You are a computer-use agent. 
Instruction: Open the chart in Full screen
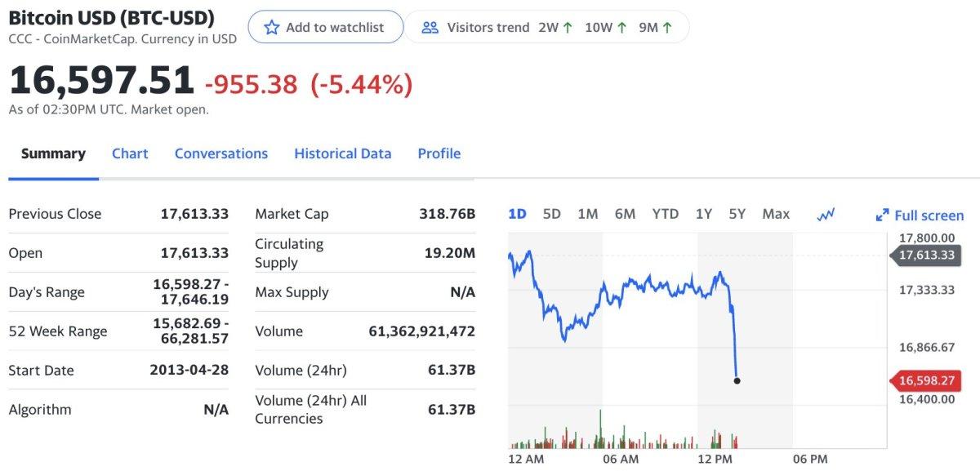929,216
